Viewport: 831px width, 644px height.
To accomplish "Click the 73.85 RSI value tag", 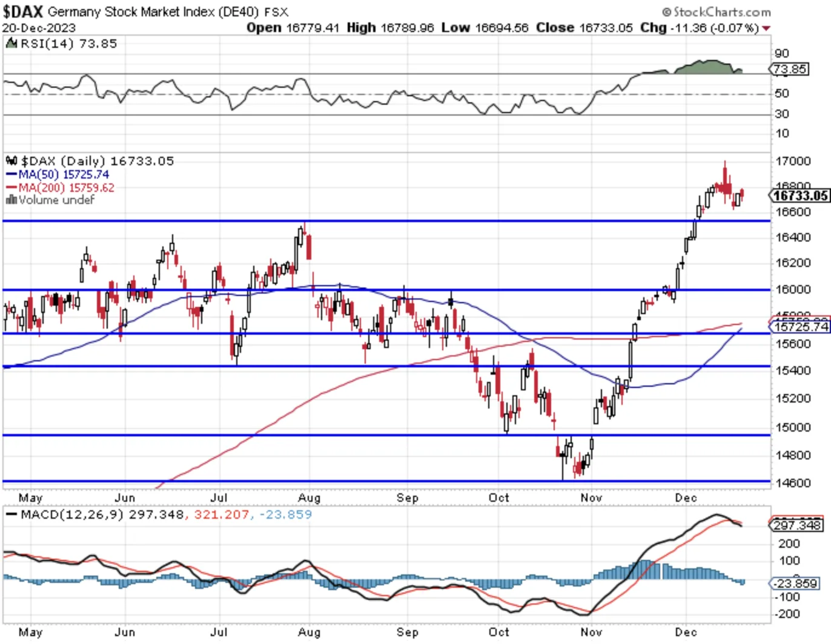I will click(790, 69).
